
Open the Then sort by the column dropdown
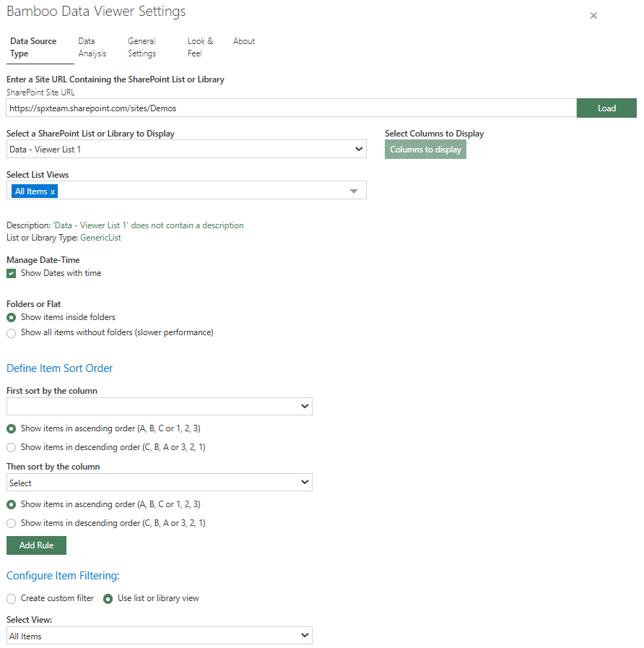pos(160,483)
